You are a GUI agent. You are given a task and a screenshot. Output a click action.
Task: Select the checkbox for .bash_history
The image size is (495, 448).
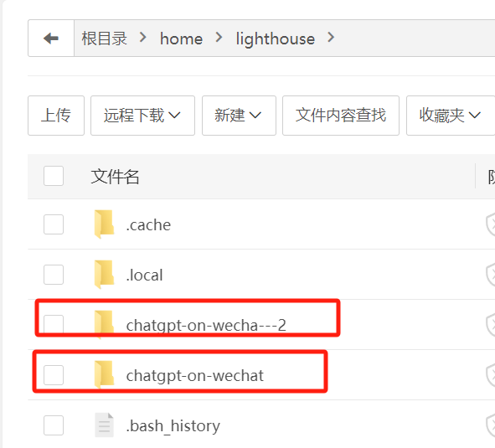(x=54, y=425)
